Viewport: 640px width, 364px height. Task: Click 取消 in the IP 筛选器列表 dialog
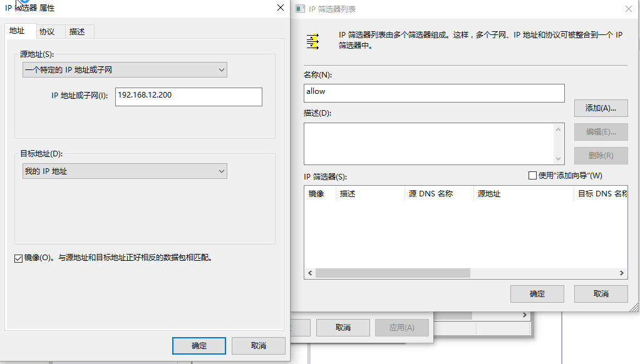[x=600, y=293]
